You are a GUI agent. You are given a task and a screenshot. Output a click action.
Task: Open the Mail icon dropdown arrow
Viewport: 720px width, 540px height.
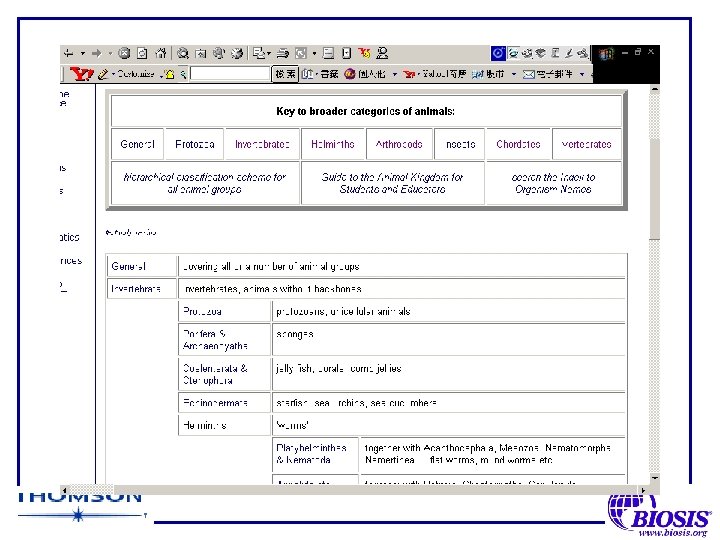point(269,54)
